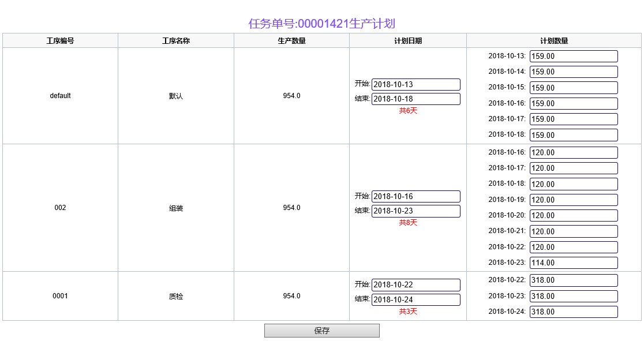Click the quantity field containing 114.00

573,263
